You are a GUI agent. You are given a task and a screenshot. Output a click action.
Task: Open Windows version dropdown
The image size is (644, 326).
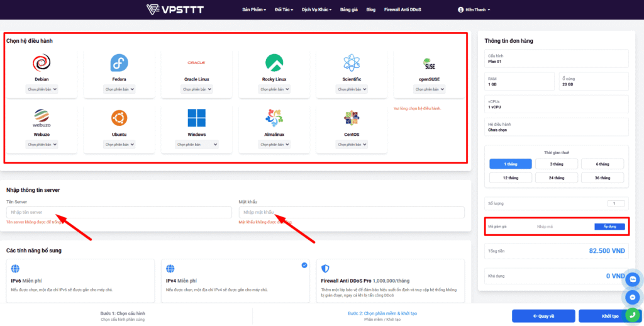point(196,145)
